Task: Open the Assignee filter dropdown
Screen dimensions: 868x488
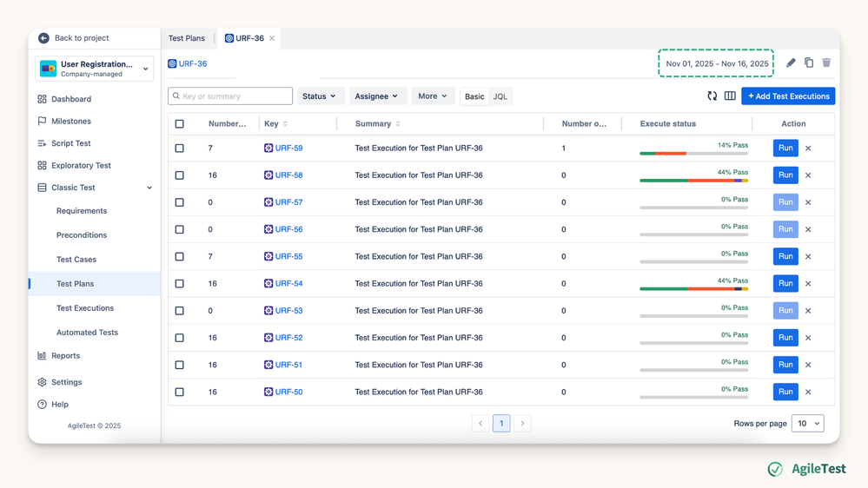Action: click(378, 96)
